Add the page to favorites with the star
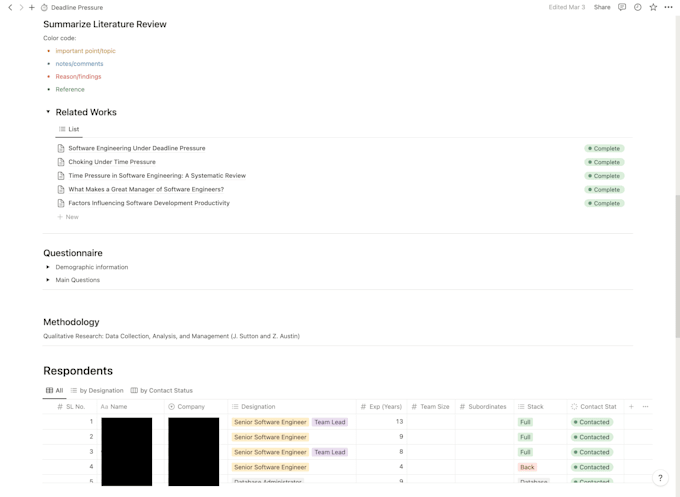The width and height of the screenshot is (680, 497). coord(653,7)
